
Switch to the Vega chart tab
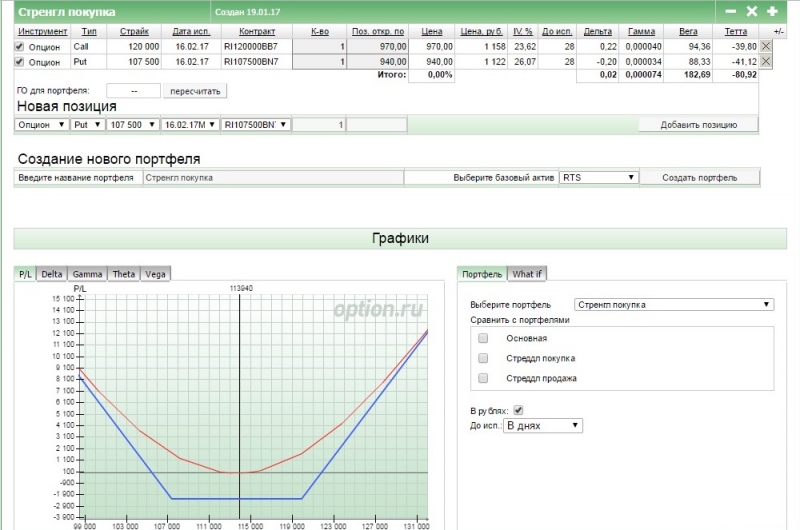(x=155, y=274)
